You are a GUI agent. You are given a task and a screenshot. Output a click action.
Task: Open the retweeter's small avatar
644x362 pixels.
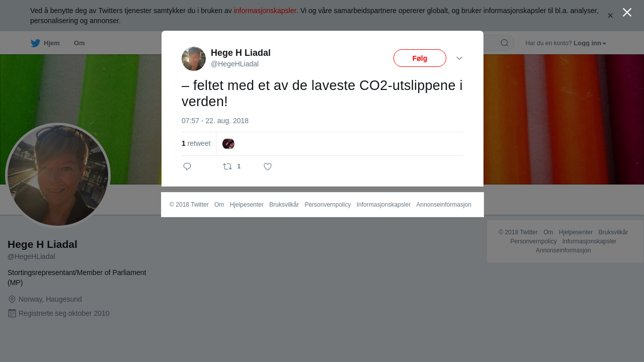(x=228, y=144)
